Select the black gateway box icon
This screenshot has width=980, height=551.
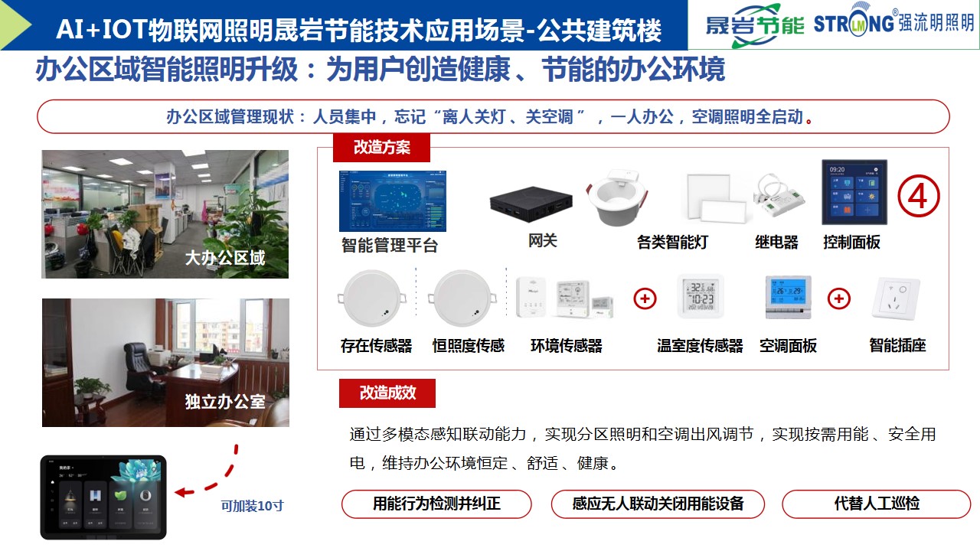[531, 203]
